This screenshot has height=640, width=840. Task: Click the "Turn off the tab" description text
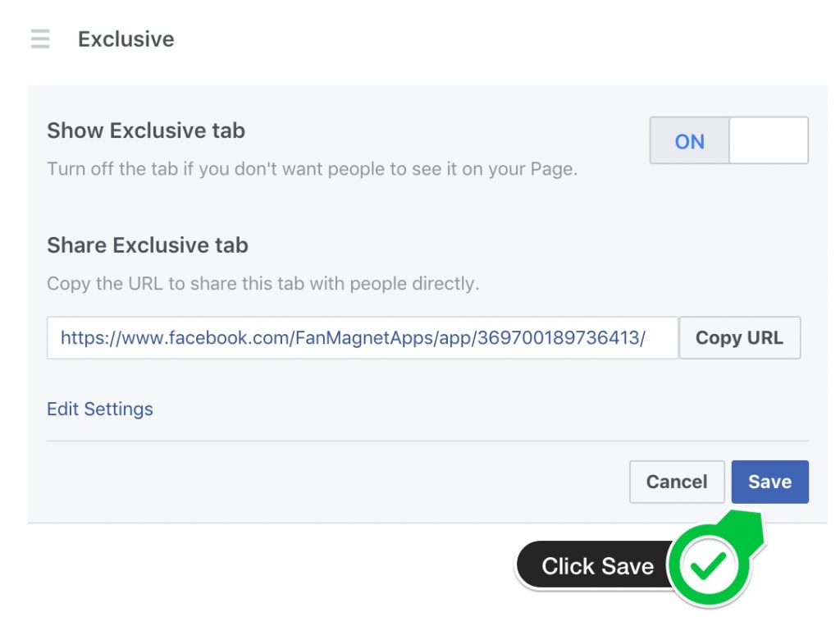coord(313,169)
